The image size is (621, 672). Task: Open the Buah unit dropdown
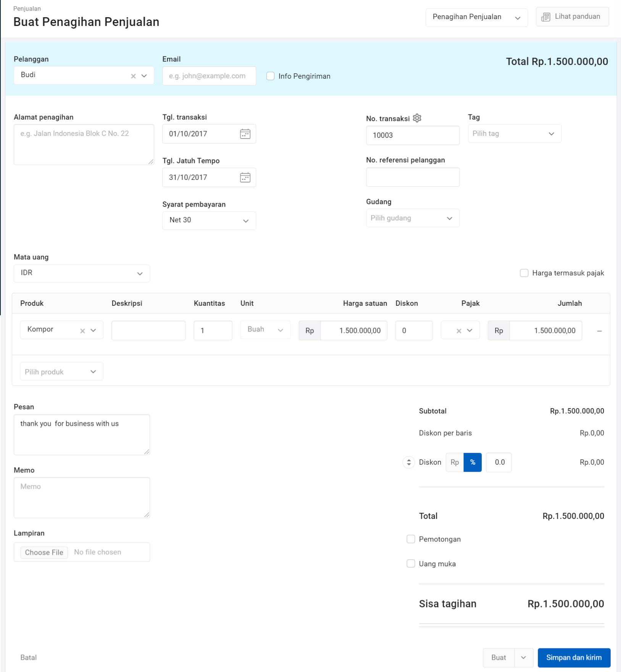pos(265,330)
